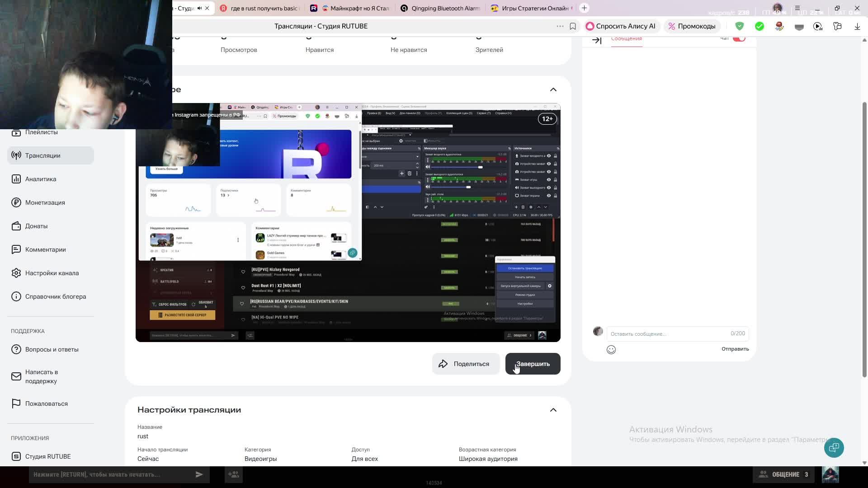Open the ОБЩЕНИЕ 3 button
This screenshot has width=868, height=488.
[x=784, y=474]
